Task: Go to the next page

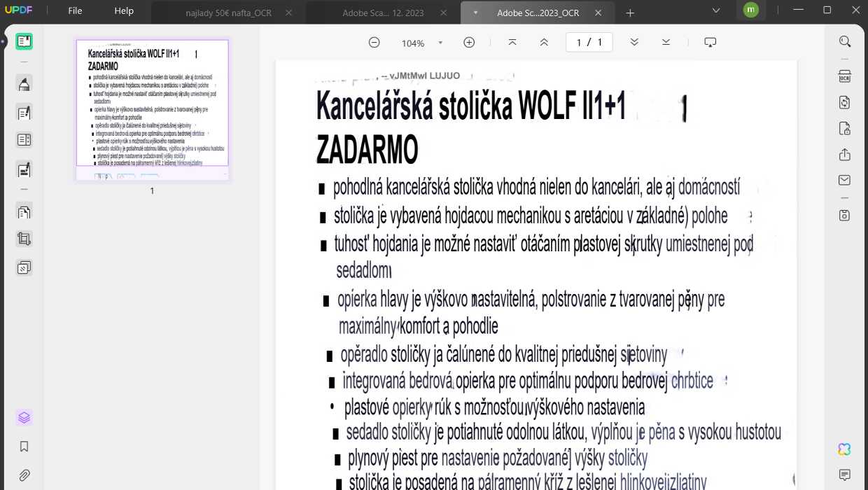Action: pos(634,43)
